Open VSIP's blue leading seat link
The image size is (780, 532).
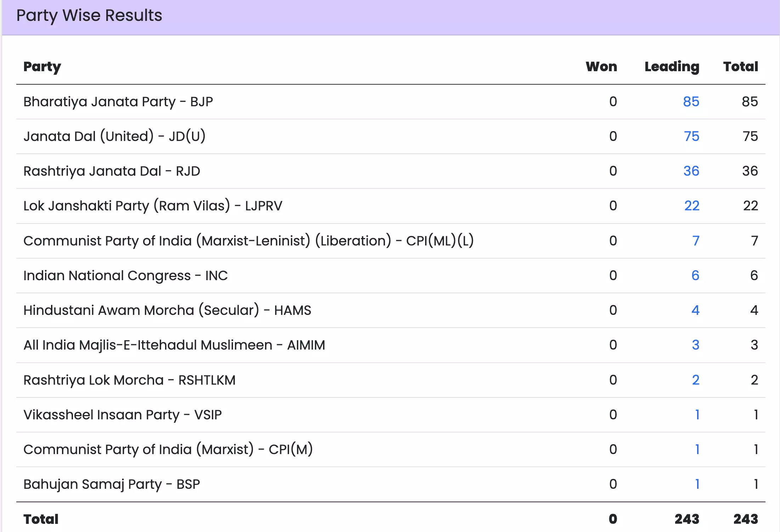coord(697,415)
